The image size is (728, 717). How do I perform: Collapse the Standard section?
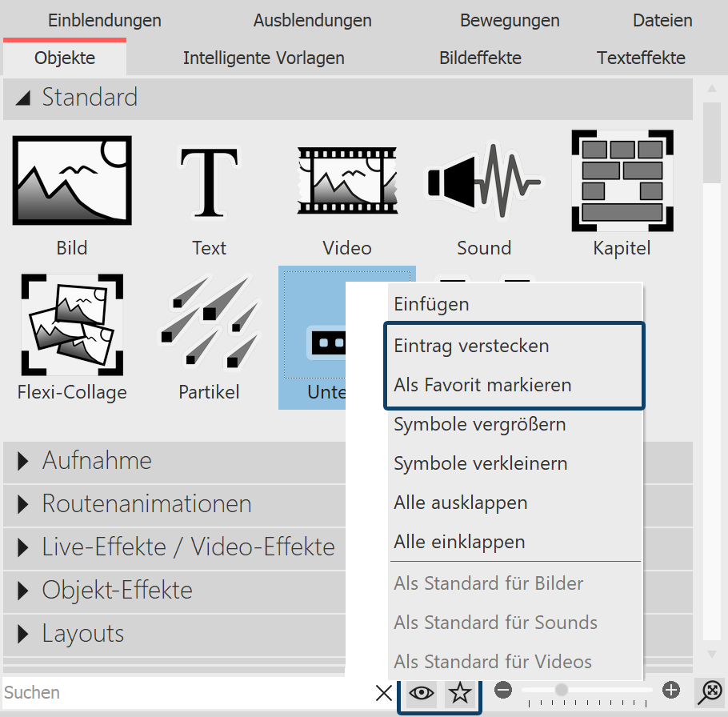pos(90,98)
